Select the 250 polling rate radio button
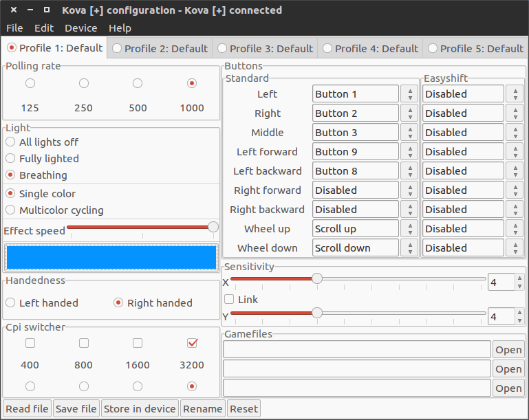 (x=84, y=83)
